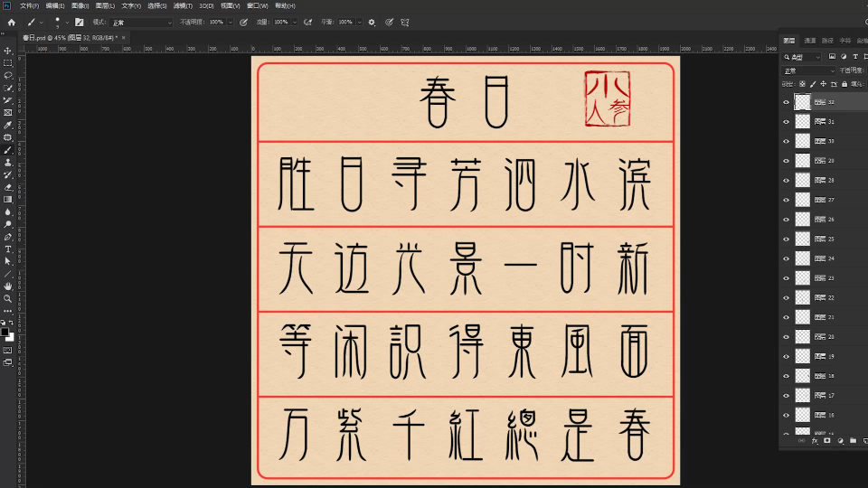Lock image pixels brush icon
868x488 pixels.
(813, 84)
